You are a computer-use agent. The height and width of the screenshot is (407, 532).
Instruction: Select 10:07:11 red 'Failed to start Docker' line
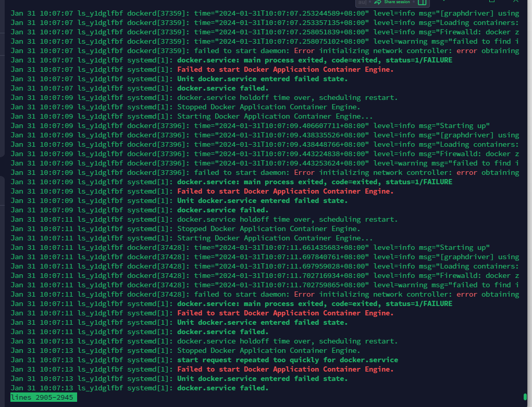286,313
